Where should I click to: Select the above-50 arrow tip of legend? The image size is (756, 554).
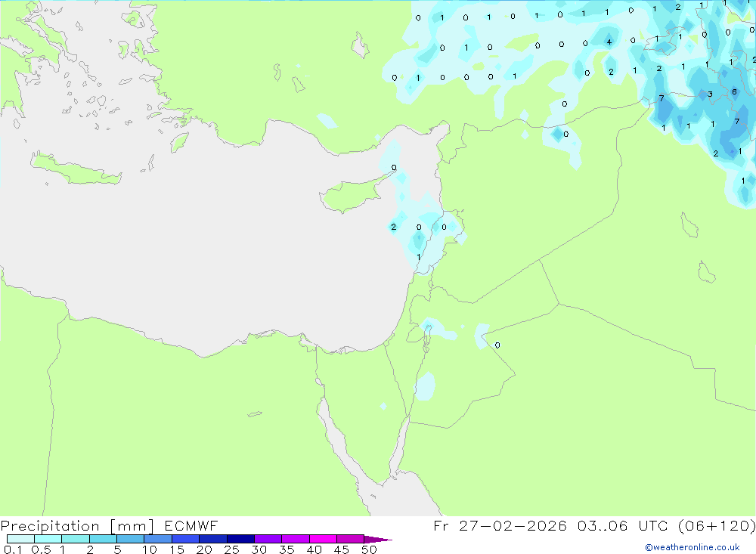(x=378, y=539)
